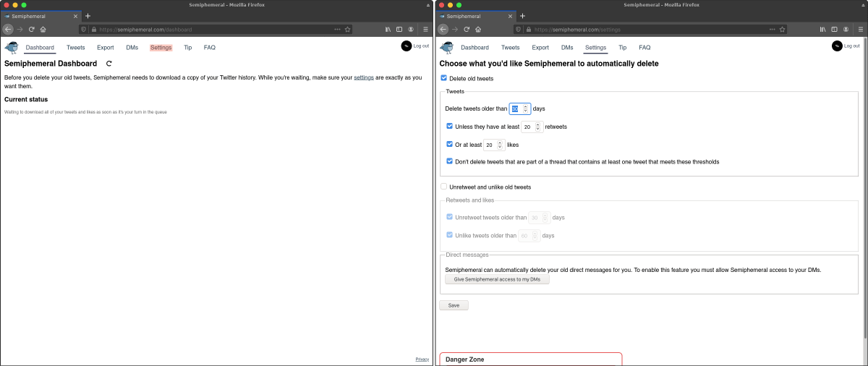Click the Semiphemeral bird logo on the settings page
Image resolution: width=868 pixels, height=366 pixels.
[446, 48]
